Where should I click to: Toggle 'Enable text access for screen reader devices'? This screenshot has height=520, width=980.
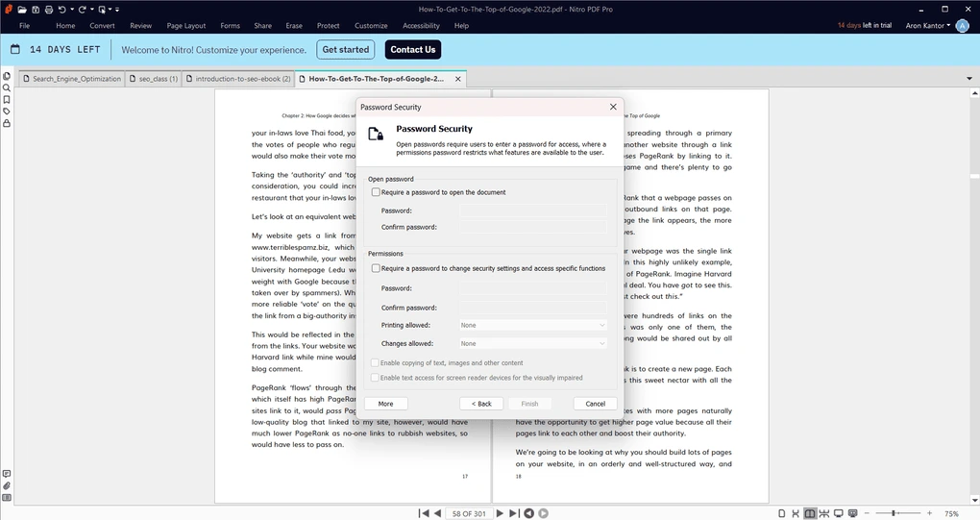375,378
